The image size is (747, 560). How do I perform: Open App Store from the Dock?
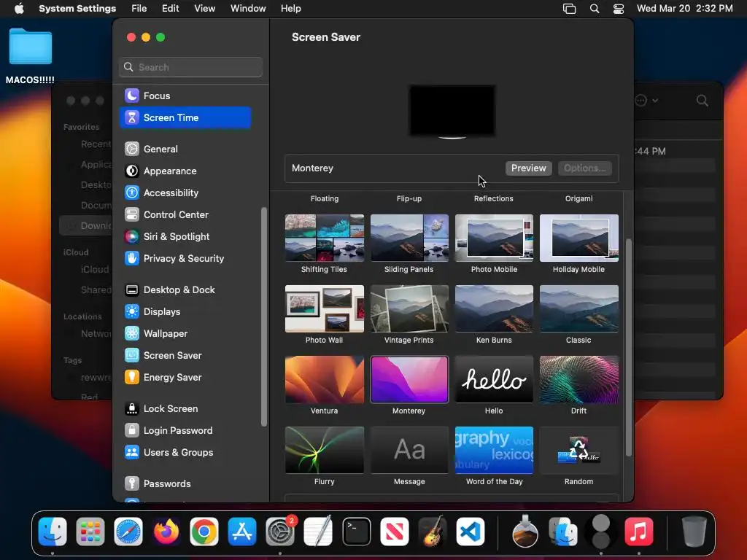(242, 532)
